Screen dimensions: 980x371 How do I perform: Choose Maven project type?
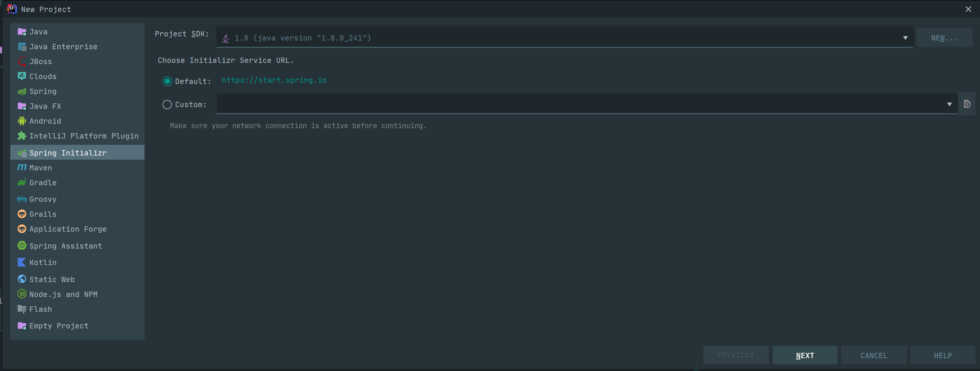(77, 168)
